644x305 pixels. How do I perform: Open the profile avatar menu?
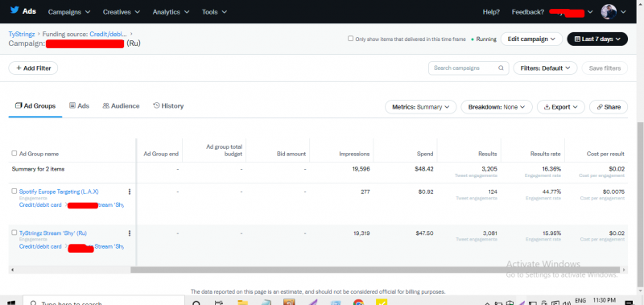[x=613, y=12]
